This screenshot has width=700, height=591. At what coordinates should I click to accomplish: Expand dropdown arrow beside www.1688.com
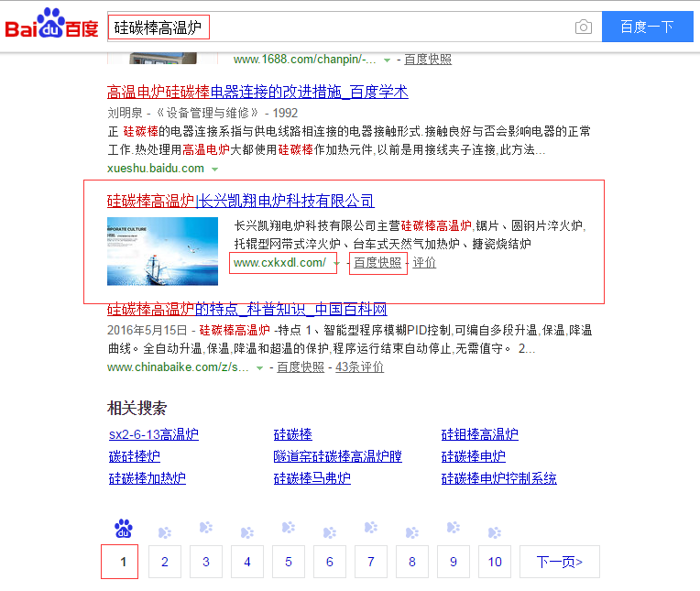coord(387,60)
